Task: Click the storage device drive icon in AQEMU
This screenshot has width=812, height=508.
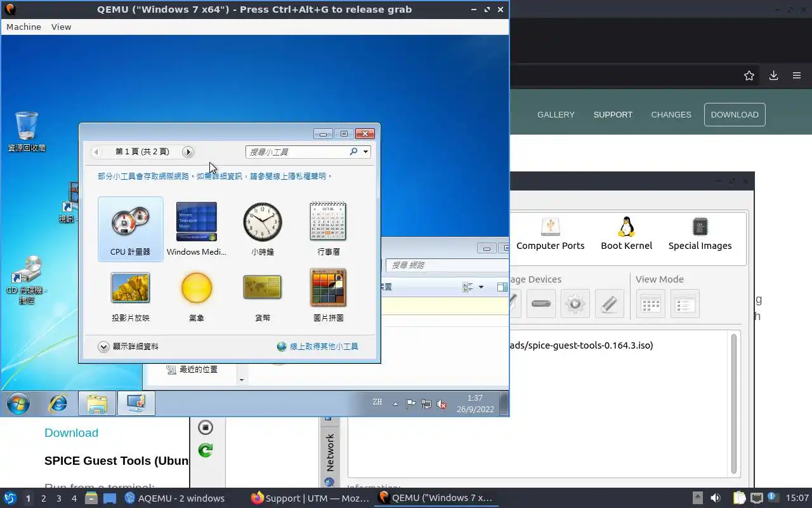Action: (x=540, y=304)
